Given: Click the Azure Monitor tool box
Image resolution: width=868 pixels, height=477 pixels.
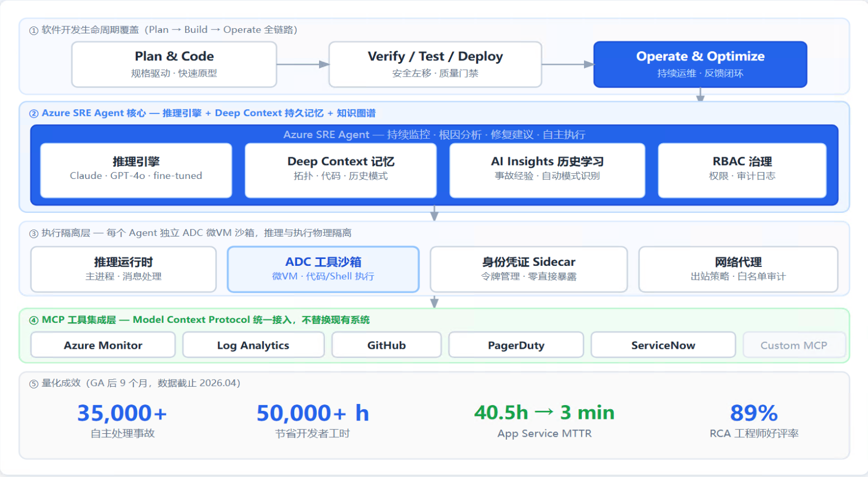Looking at the screenshot, I should (103, 345).
